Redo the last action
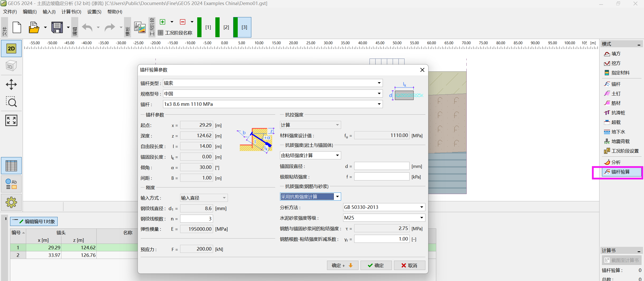The height and width of the screenshot is (281, 644). [110, 27]
